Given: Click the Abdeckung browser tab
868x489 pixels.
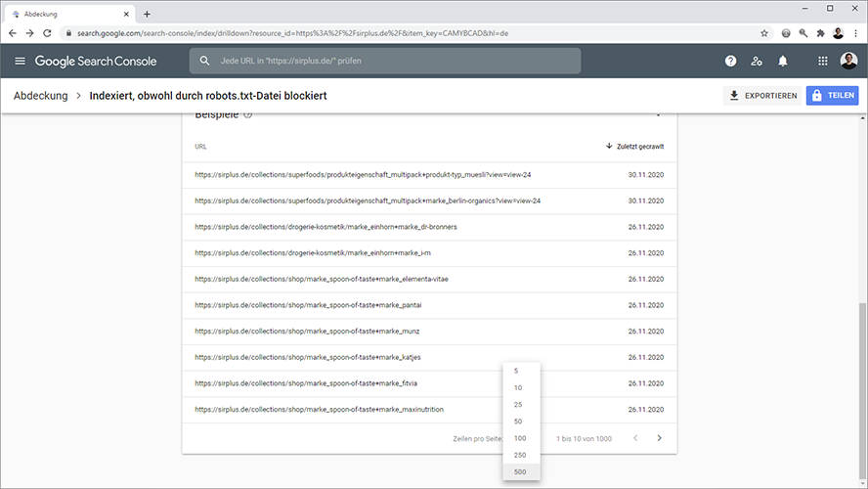Looking at the screenshot, I should tap(70, 14).
